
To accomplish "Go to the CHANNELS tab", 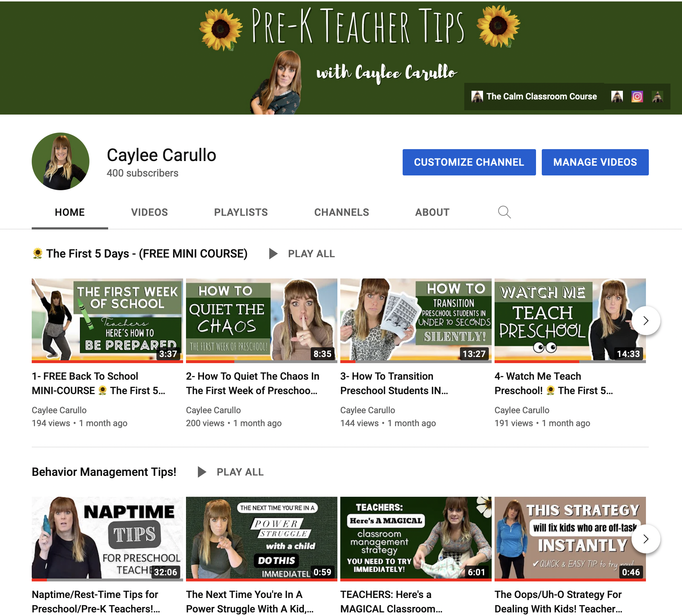I will point(342,213).
